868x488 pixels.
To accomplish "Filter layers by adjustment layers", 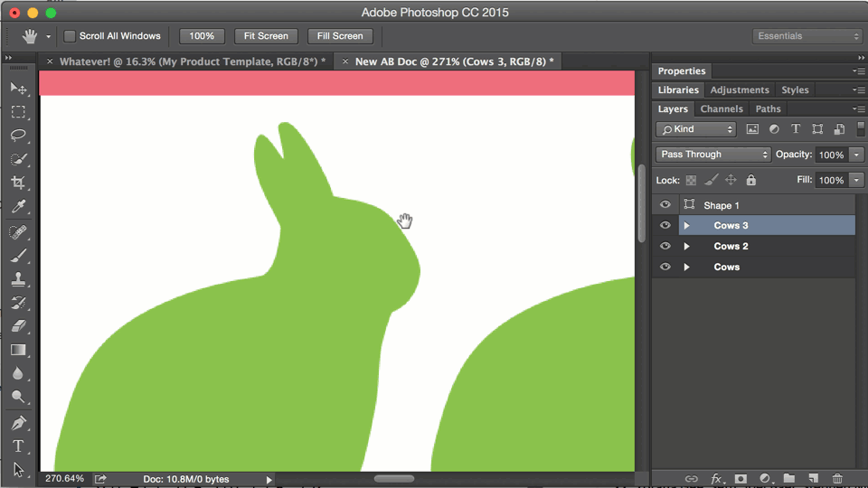I will tap(774, 129).
